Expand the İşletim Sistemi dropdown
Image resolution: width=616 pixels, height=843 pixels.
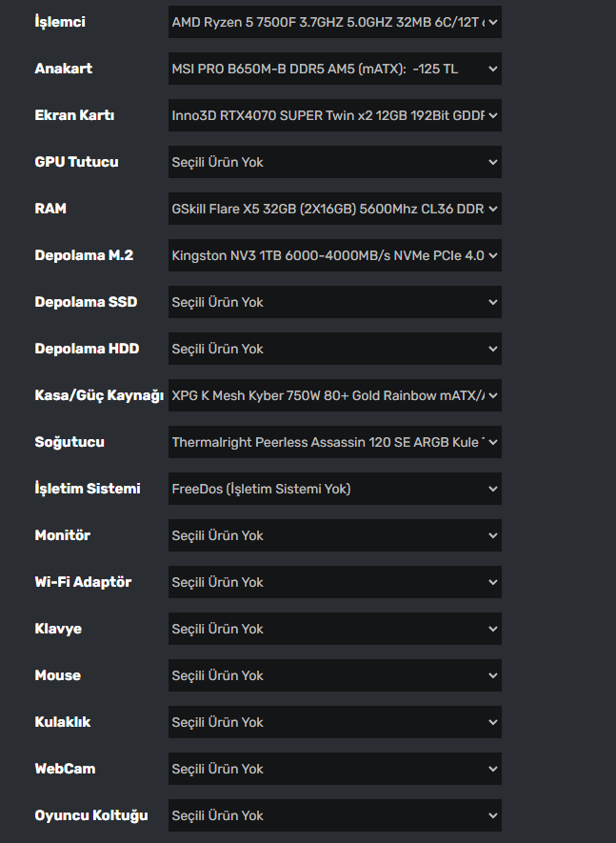coord(334,489)
